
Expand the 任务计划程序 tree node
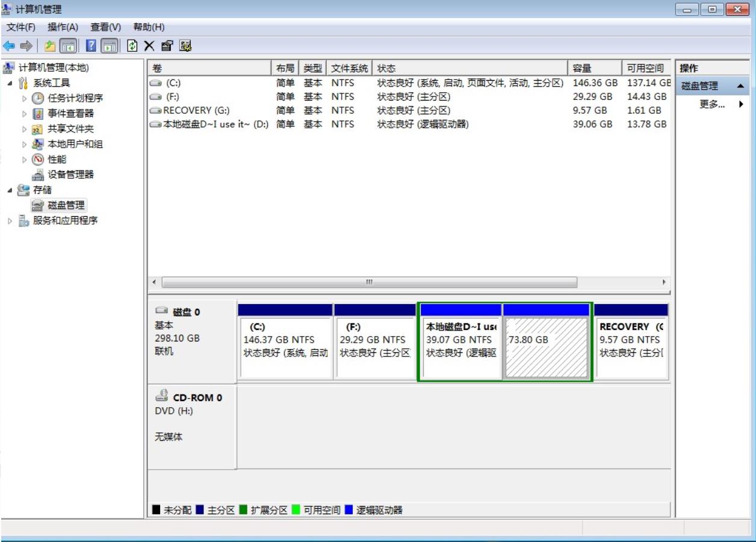tap(25, 98)
